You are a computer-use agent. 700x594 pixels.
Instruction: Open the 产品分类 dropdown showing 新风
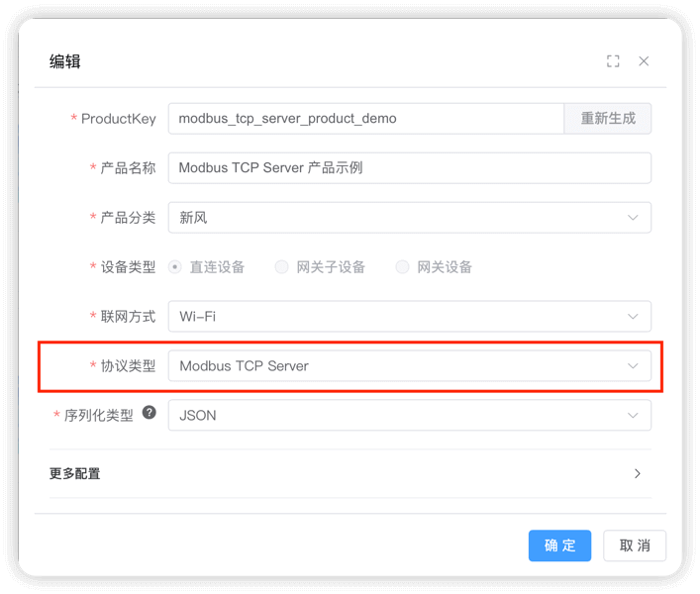point(409,218)
